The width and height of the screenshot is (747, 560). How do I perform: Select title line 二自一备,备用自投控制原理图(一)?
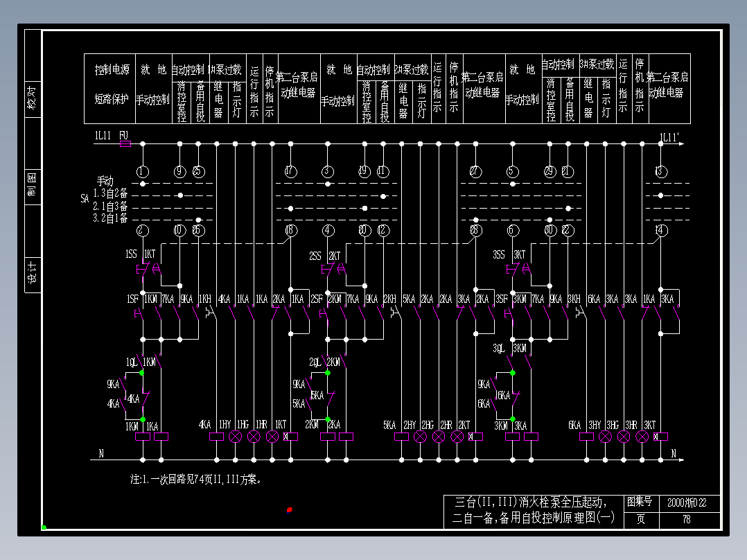pos(533,518)
